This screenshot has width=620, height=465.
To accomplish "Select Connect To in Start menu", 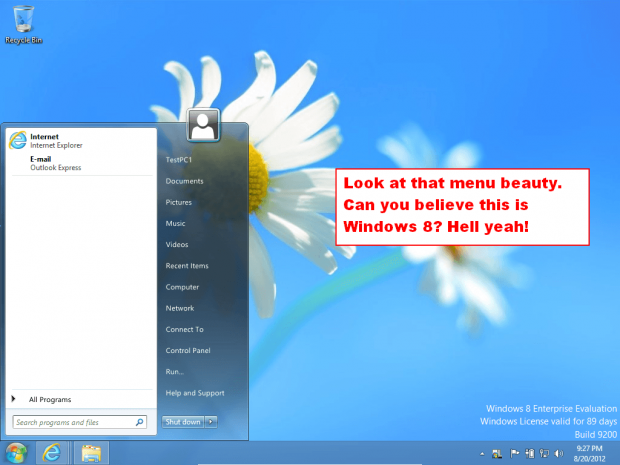I will [185, 329].
